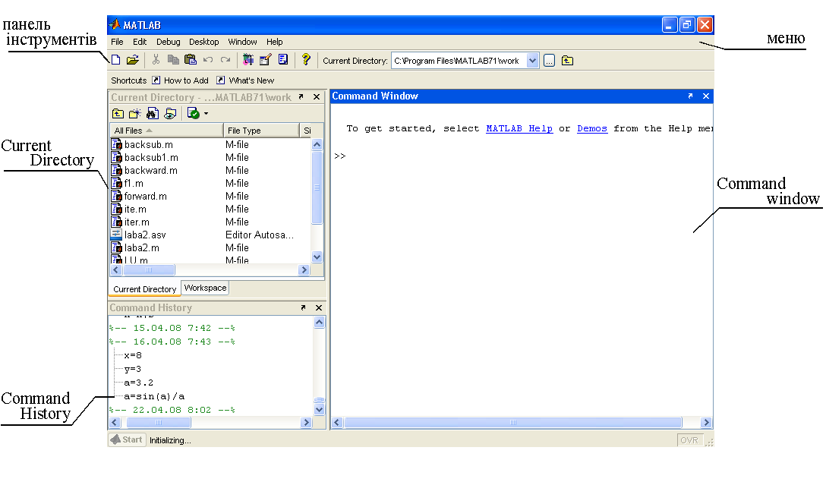Click the Command History scroll down arrow
826x504 pixels.
[x=319, y=409]
